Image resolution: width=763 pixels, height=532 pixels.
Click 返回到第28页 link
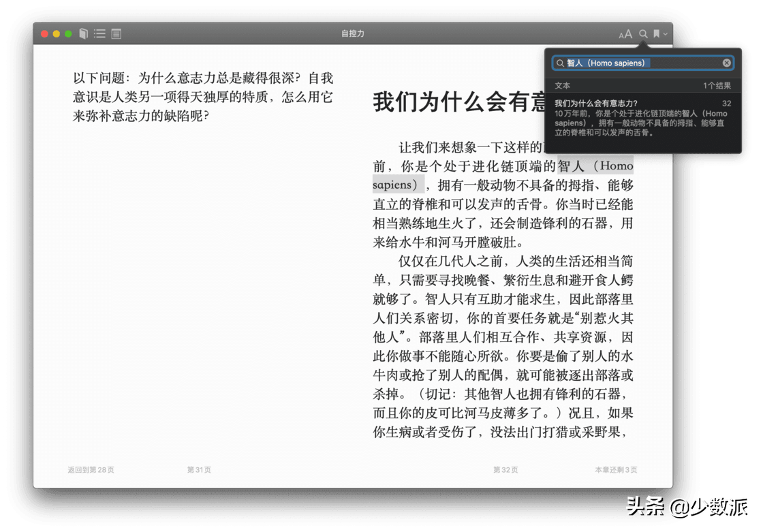click(x=91, y=470)
